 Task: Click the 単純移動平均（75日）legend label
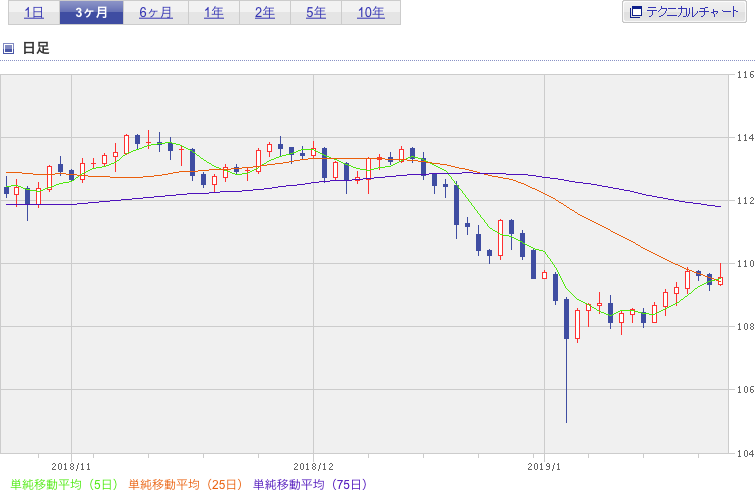[310, 484]
